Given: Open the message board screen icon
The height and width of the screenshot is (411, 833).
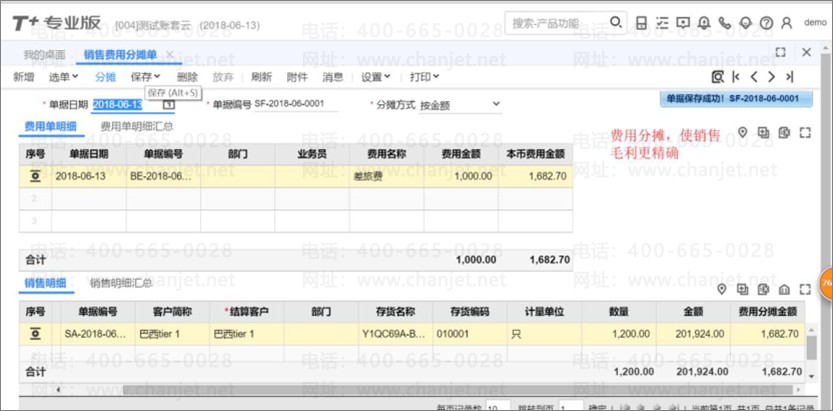Looking at the screenshot, I should (x=683, y=23).
